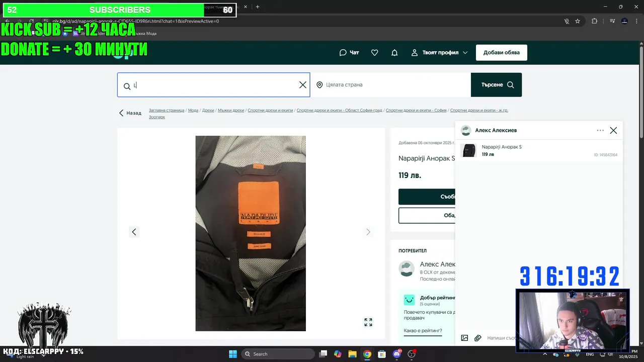Click the location blocked icon in address bar

point(567,21)
